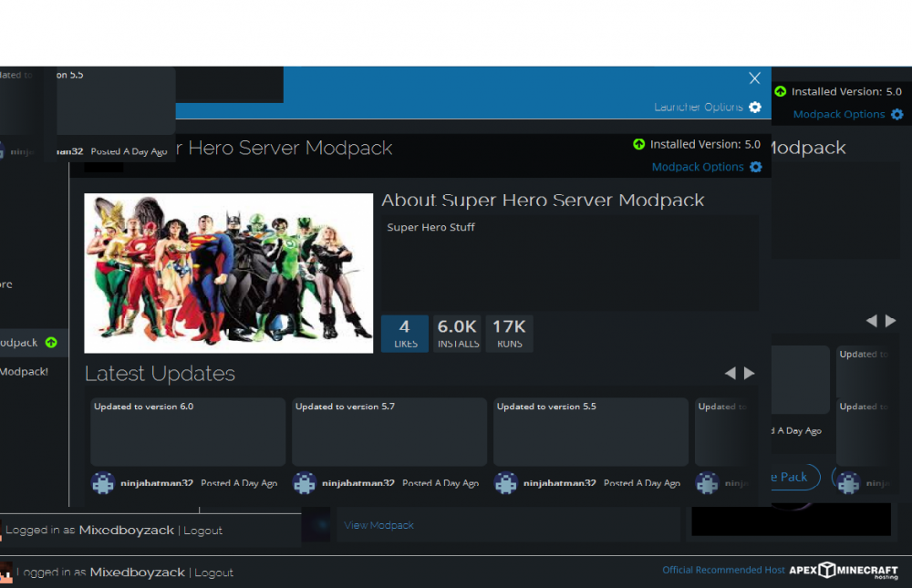Viewport: 912px width, 588px height.
Task: Open the Updated to version 6.0 card
Action: click(188, 431)
